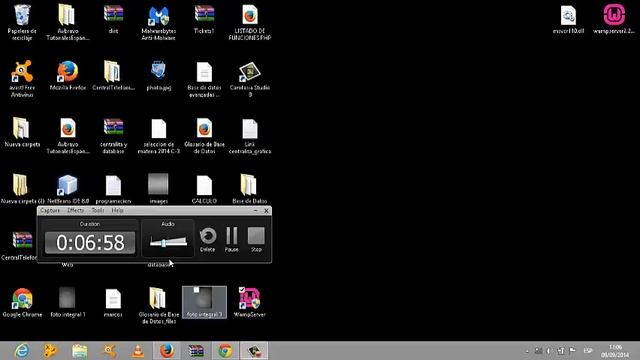640x360 pixels.
Task: Select Glosario de Base de Datos file
Action: [x=204, y=136]
